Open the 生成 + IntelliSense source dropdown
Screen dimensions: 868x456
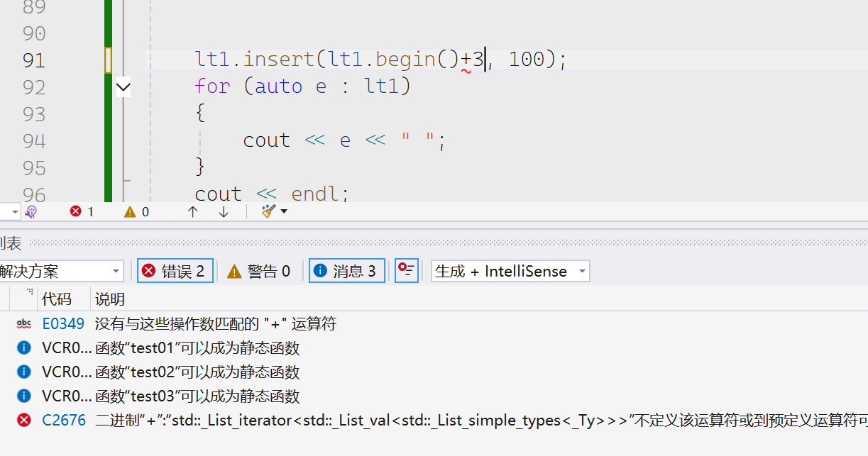[x=510, y=271]
